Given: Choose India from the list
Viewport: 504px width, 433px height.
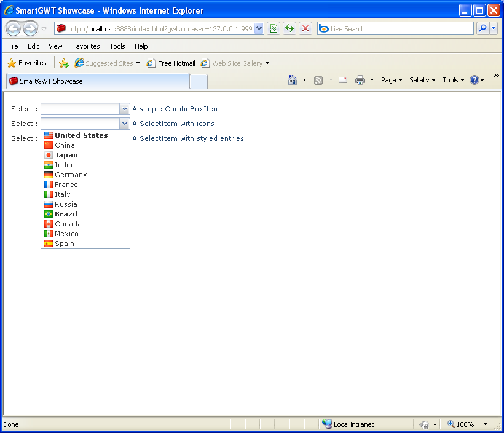Looking at the screenshot, I should click(85, 165).
